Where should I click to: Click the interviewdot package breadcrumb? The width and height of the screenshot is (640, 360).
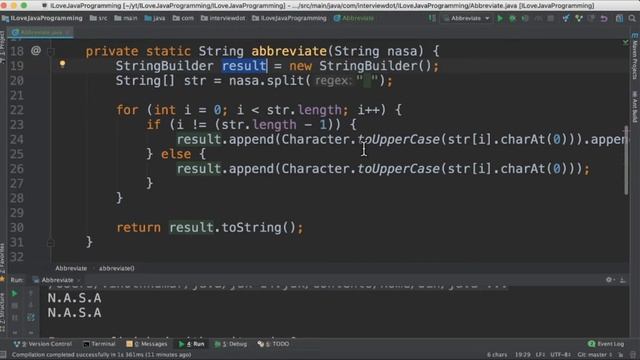tap(223, 18)
